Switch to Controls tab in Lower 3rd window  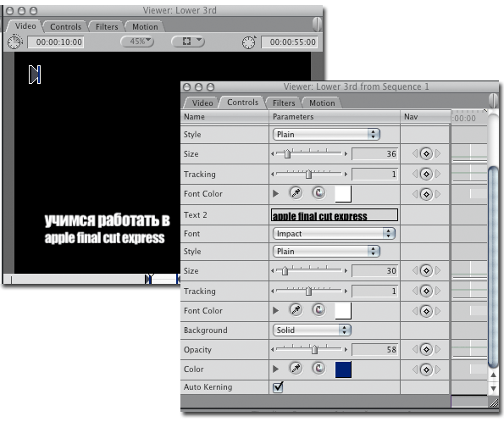[x=65, y=27]
